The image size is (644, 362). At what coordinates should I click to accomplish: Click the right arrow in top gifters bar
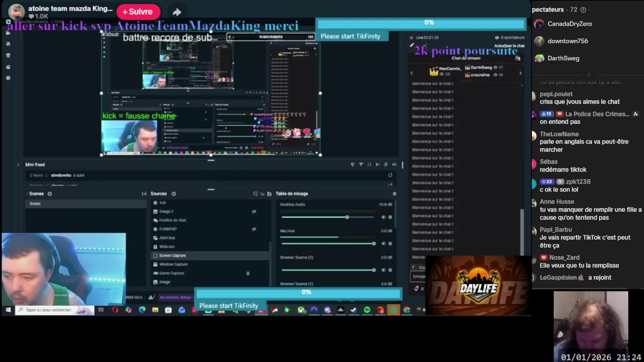(x=520, y=73)
